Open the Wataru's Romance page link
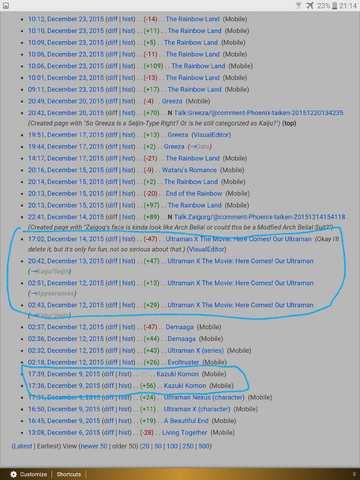Screen dimensions: 360x480 tap(189, 170)
